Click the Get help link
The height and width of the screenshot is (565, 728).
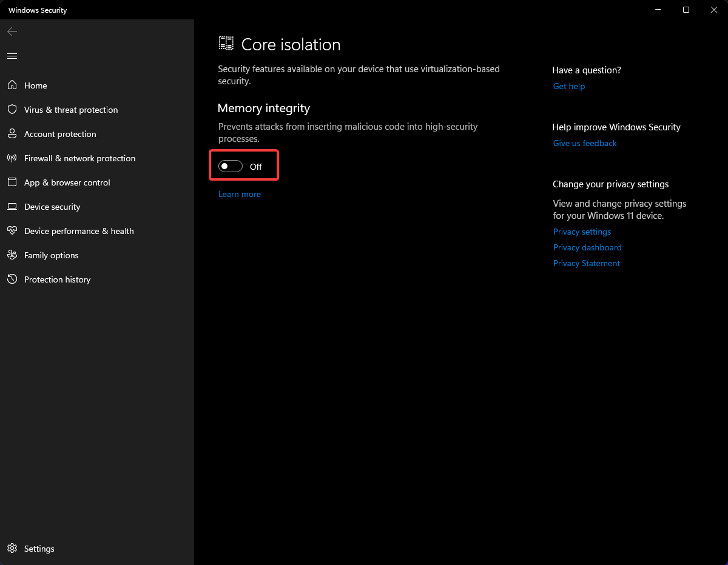pos(569,86)
